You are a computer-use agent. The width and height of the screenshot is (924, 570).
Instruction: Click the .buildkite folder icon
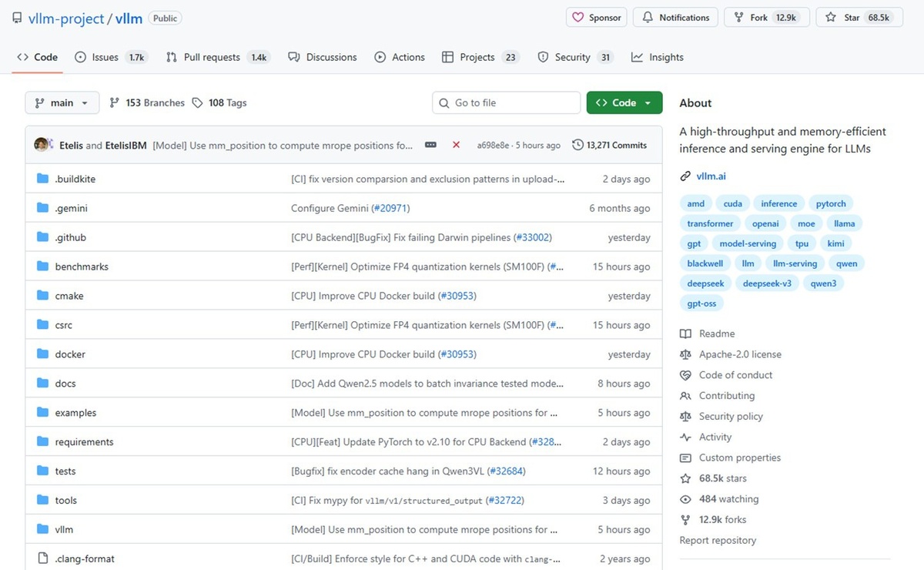(x=42, y=179)
